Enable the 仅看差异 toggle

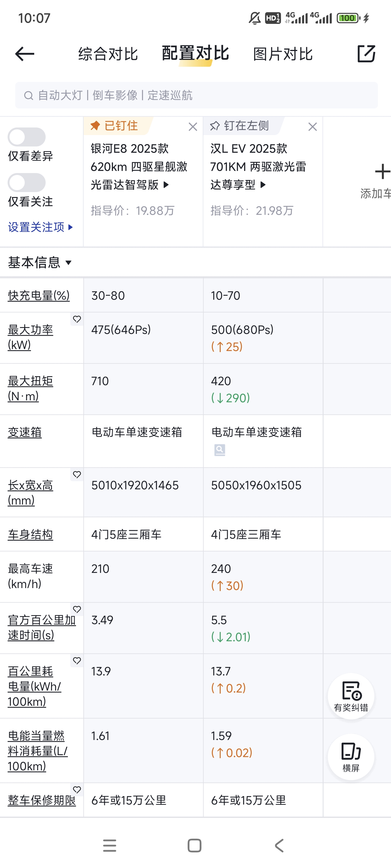tap(27, 137)
